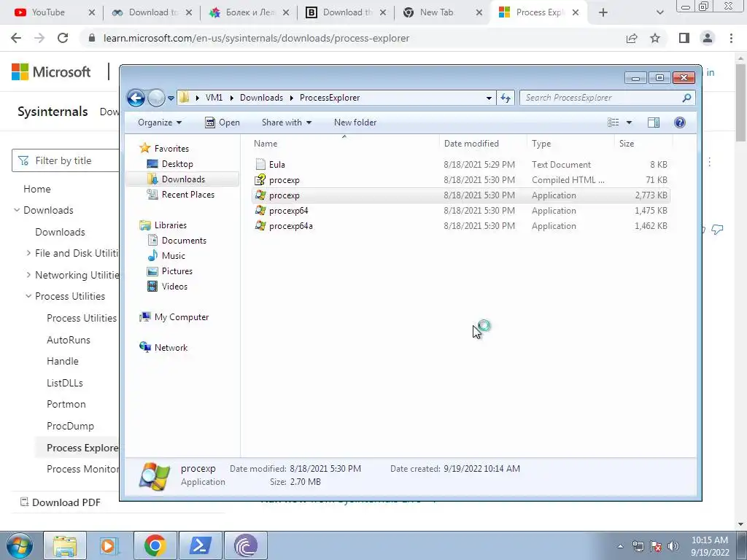Toggle the preview pane icon
This screenshot has width=747, height=560.
tap(654, 122)
